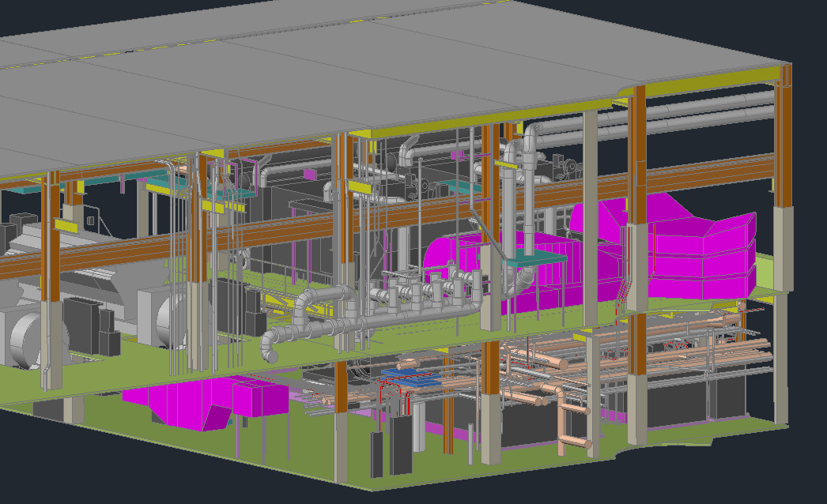827x504 pixels.
Task: Click the grey cylindrical tank on the left
Action: coord(22,340)
